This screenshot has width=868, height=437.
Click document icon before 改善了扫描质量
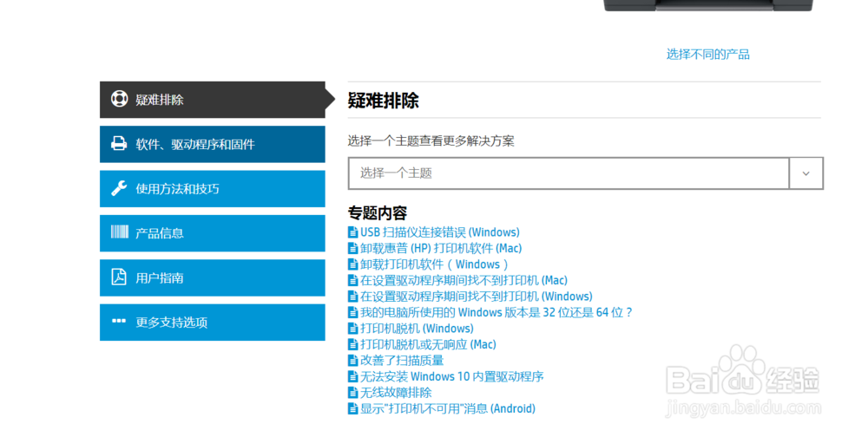pyautogui.click(x=352, y=361)
